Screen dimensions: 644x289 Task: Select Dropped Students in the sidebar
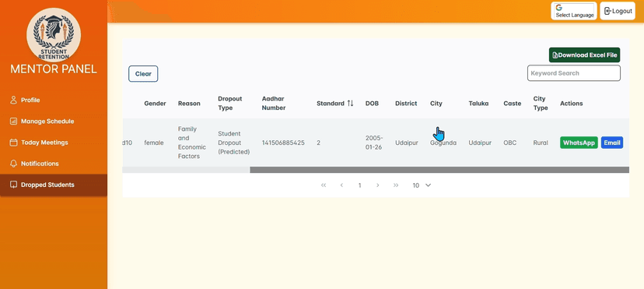click(54, 185)
